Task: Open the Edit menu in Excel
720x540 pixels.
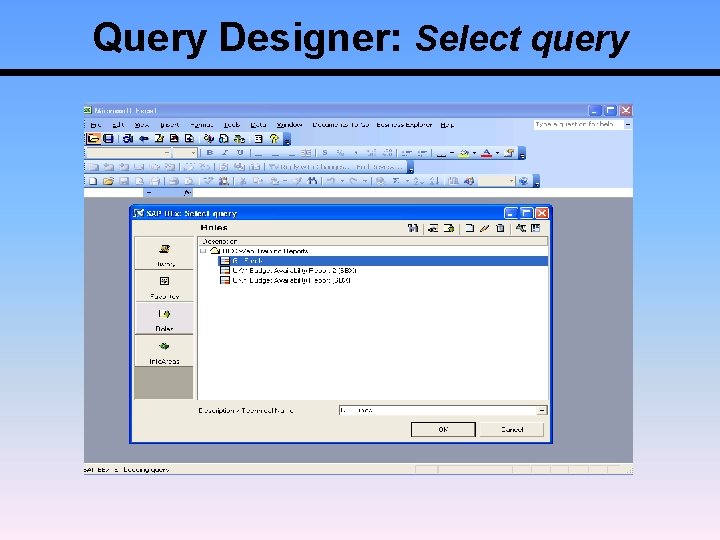Action: click(118, 125)
